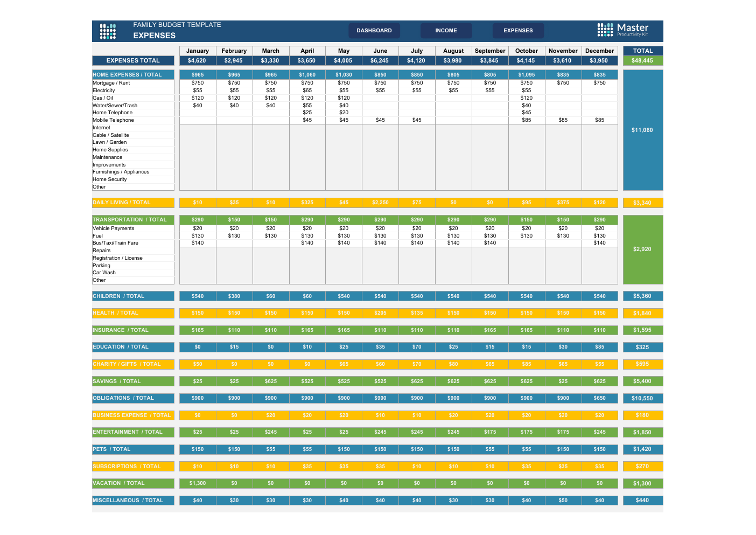
Task: Click the home expenses $11,060 total
Action: pos(643,130)
